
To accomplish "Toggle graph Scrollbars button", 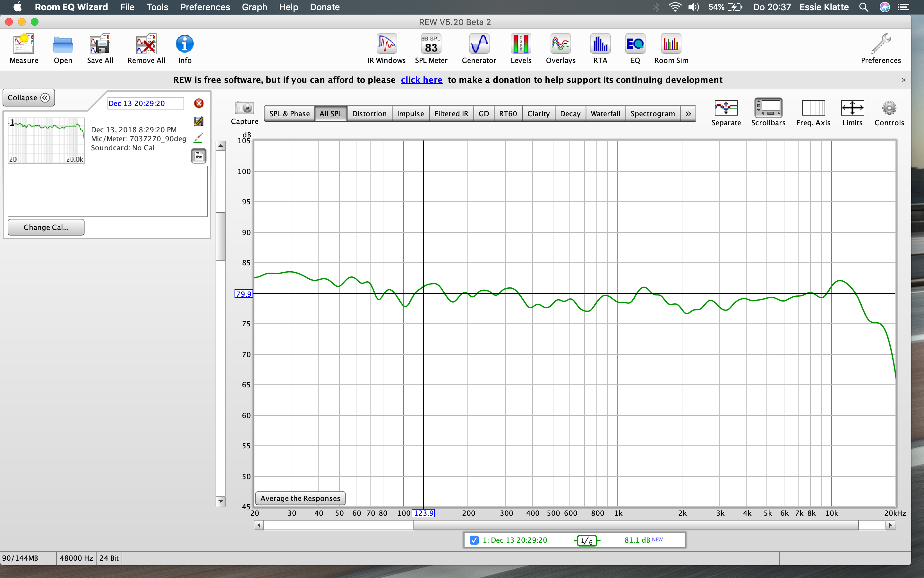I will (x=768, y=113).
